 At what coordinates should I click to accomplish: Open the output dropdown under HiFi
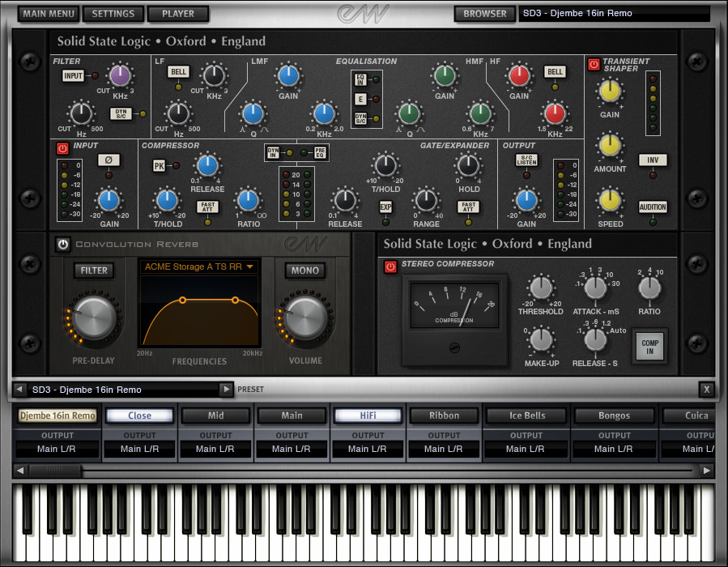coord(368,449)
